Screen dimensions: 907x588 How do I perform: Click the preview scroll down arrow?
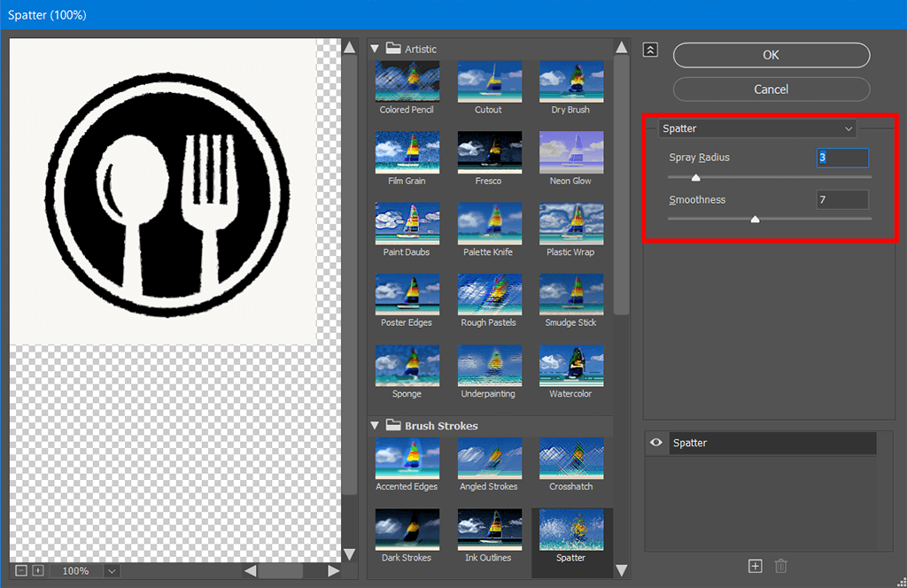[349, 554]
